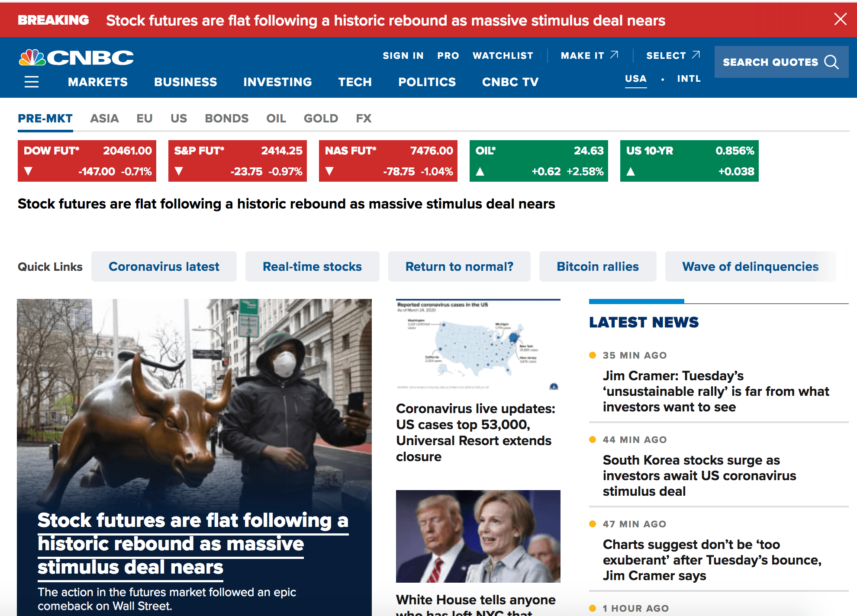The height and width of the screenshot is (616, 857).
Task: Click the CNBC peacock logo
Action: (32, 58)
